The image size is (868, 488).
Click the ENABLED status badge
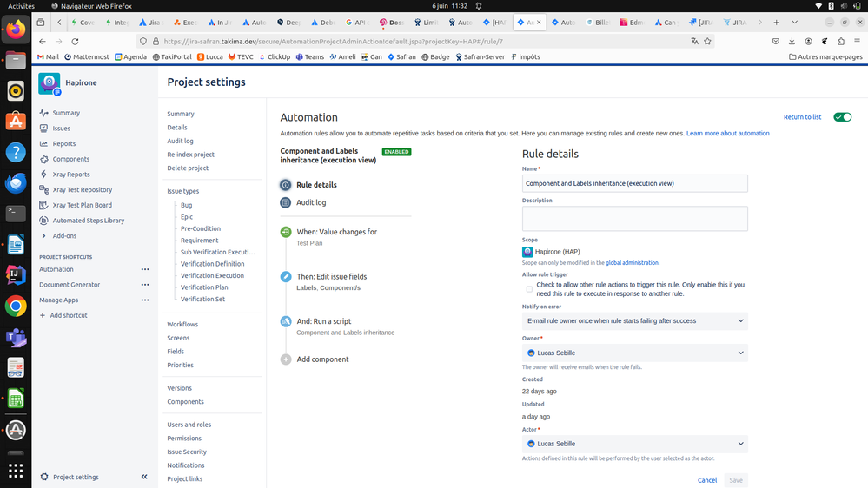point(396,152)
